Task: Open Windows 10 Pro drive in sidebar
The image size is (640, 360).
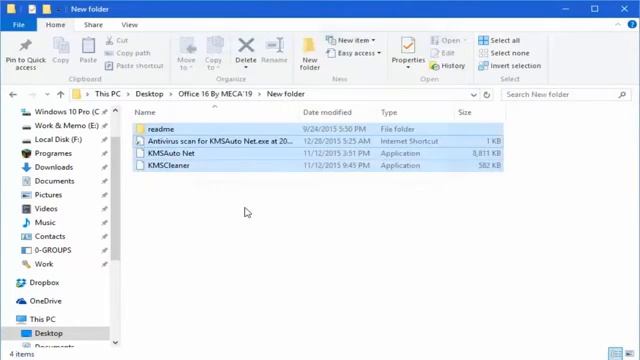Action: pos(60,112)
